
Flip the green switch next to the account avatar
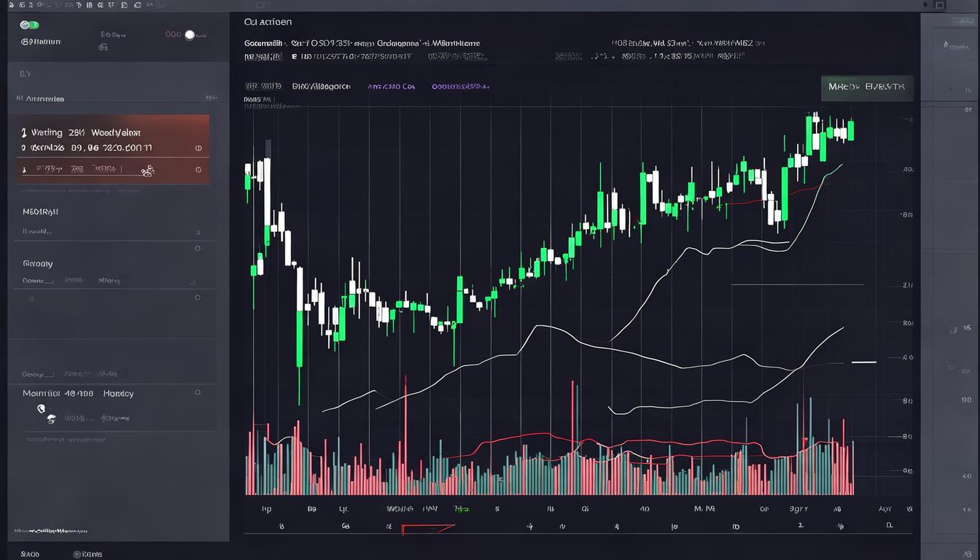[31, 24]
